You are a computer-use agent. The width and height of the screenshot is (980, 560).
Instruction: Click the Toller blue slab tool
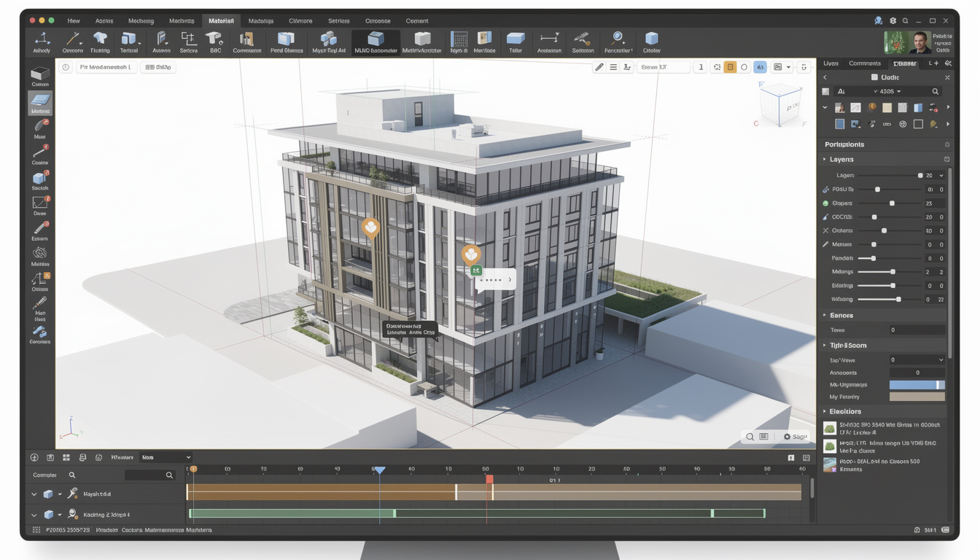[x=516, y=42]
